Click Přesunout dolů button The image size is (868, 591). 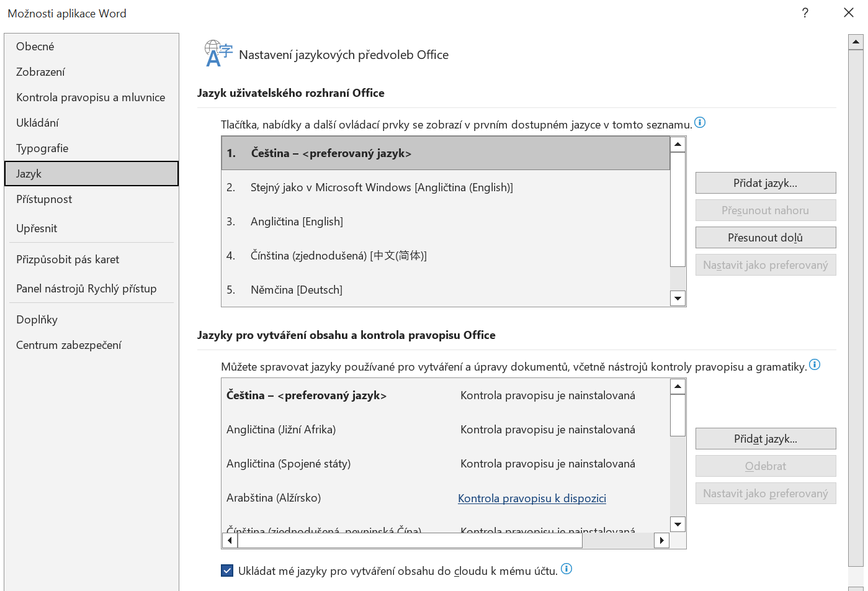tap(765, 238)
